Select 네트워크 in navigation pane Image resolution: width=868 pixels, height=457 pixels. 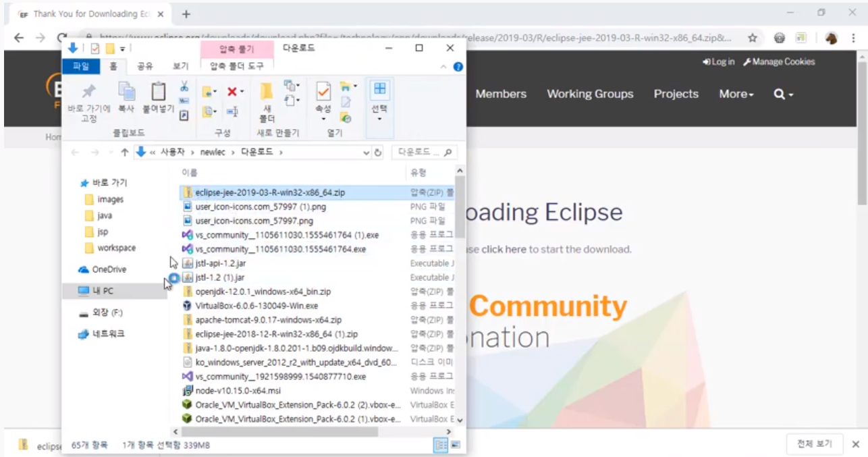point(102,333)
